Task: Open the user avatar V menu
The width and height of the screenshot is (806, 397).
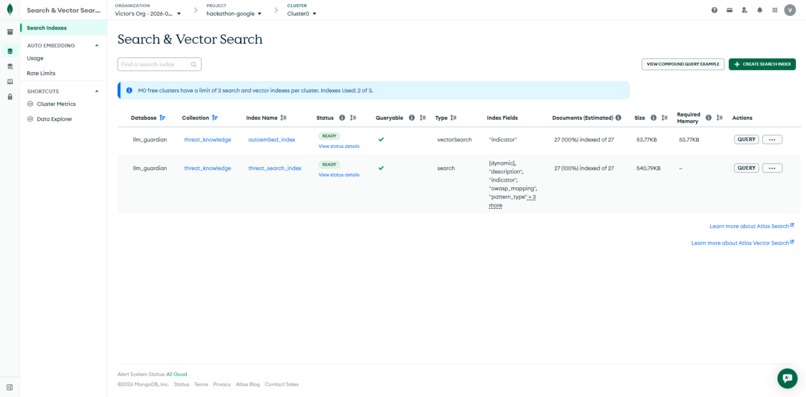Action: tap(790, 10)
